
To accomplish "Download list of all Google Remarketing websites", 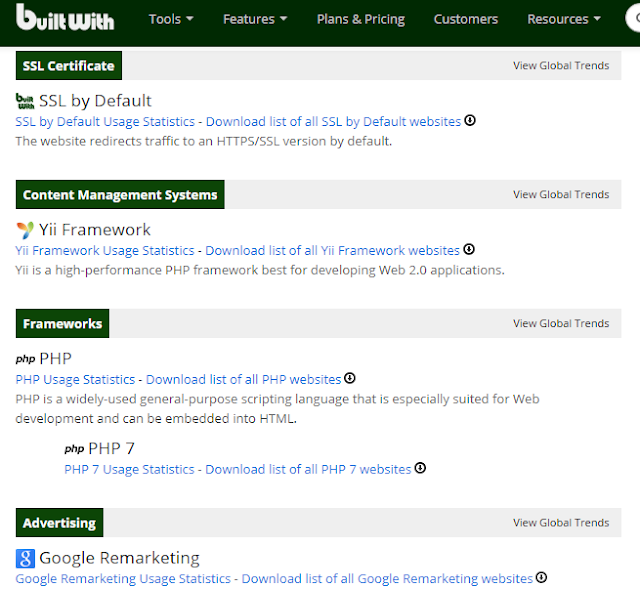I will coord(387,579).
